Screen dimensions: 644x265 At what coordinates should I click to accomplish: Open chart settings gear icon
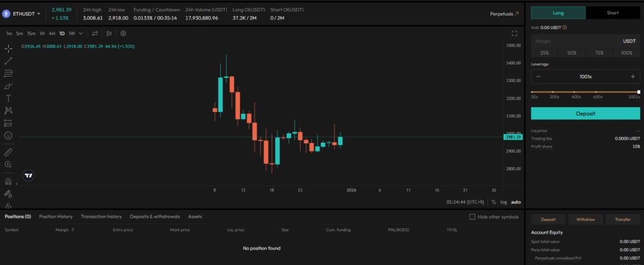123,33
